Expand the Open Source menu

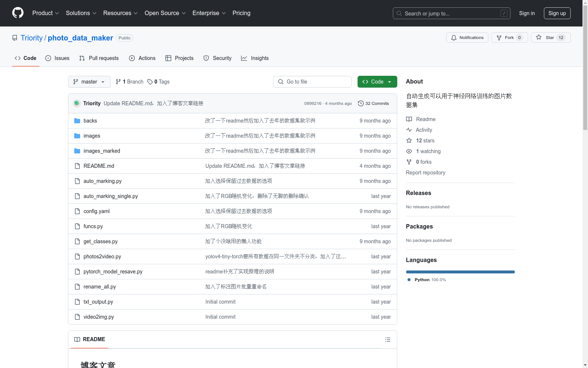tap(165, 13)
